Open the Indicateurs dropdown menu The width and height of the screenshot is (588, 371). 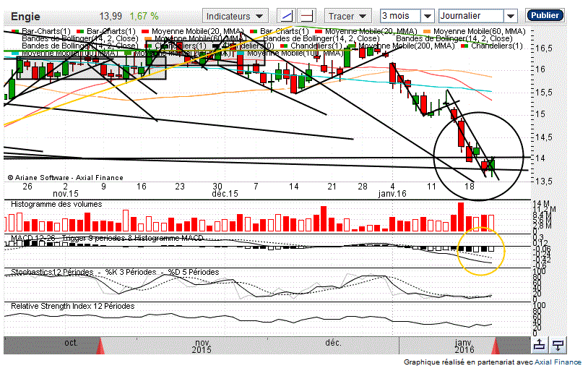235,16
